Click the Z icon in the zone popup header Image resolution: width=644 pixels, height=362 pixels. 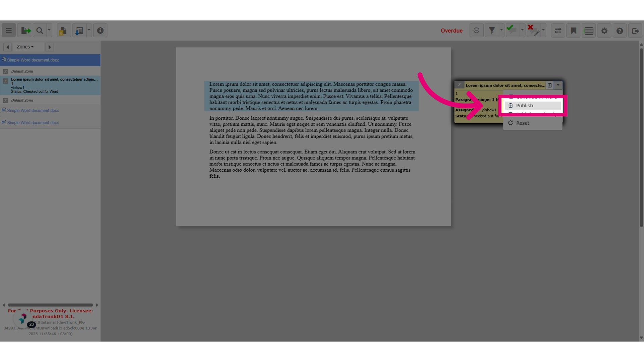tap(460, 85)
